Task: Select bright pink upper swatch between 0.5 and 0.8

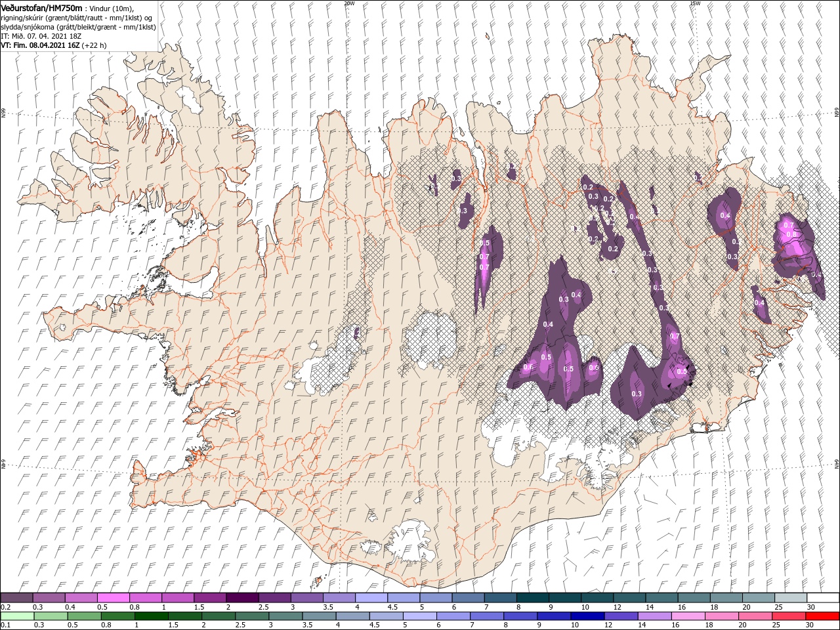Action: coord(114,598)
